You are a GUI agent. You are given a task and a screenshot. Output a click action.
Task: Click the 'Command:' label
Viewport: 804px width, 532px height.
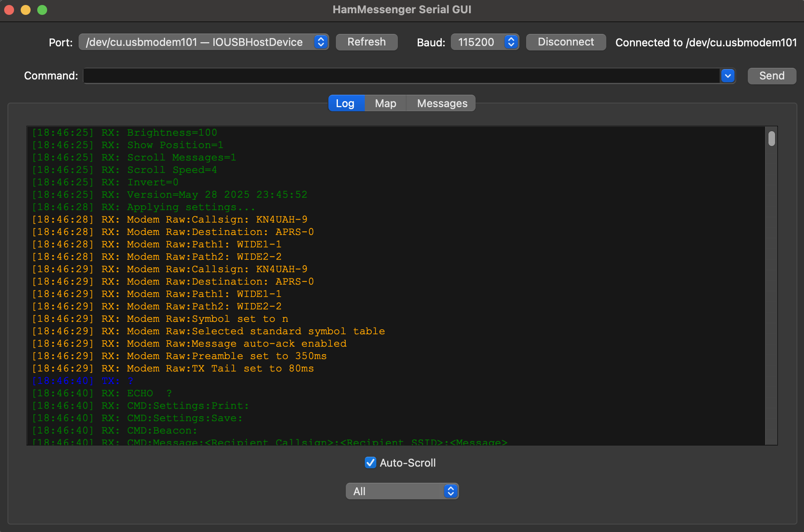coord(51,76)
